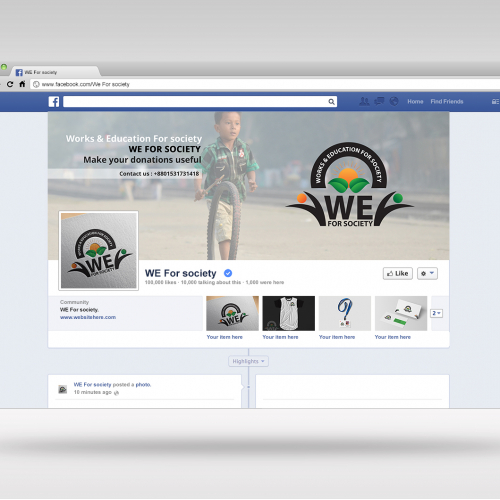The height and width of the screenshot is (500, 500).
Task: Select the WE For society browser tab
Action: click(x=56, y=72)
